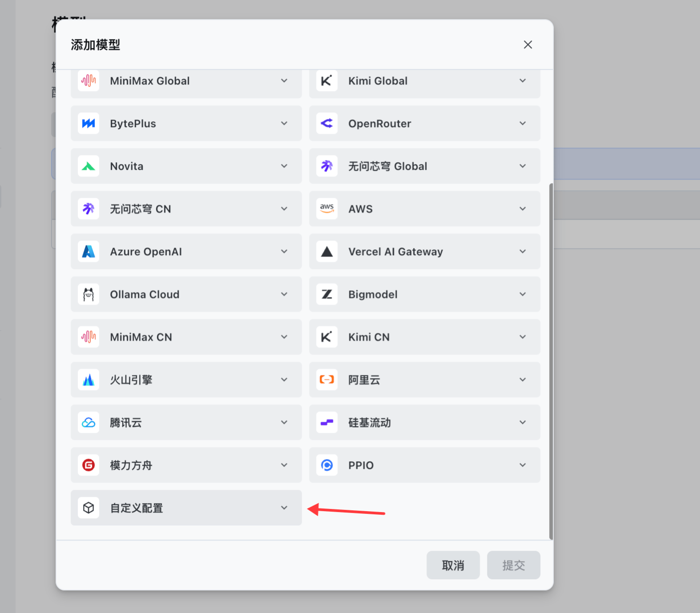Expand the Novita provider chevron
Screen dimensions: 700x613
[x=284, y=166]
